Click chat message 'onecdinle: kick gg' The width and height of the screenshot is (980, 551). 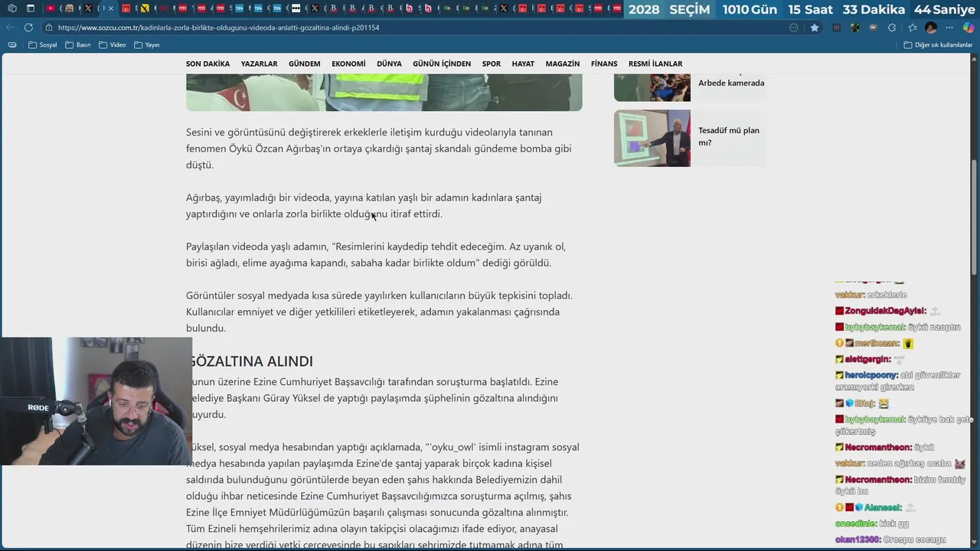tap(871, 523)
